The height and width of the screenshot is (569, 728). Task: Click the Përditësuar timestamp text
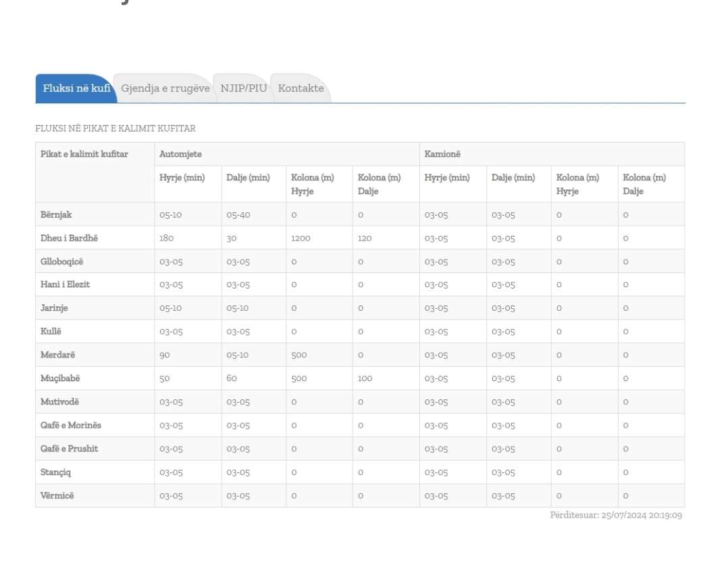coord(616,515)
